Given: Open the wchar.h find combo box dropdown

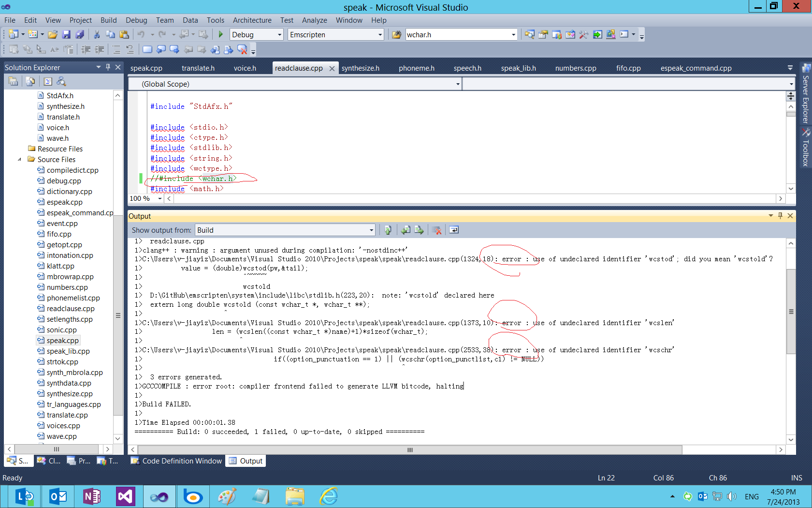Looking at the screenshot, I should click(513, 34).
